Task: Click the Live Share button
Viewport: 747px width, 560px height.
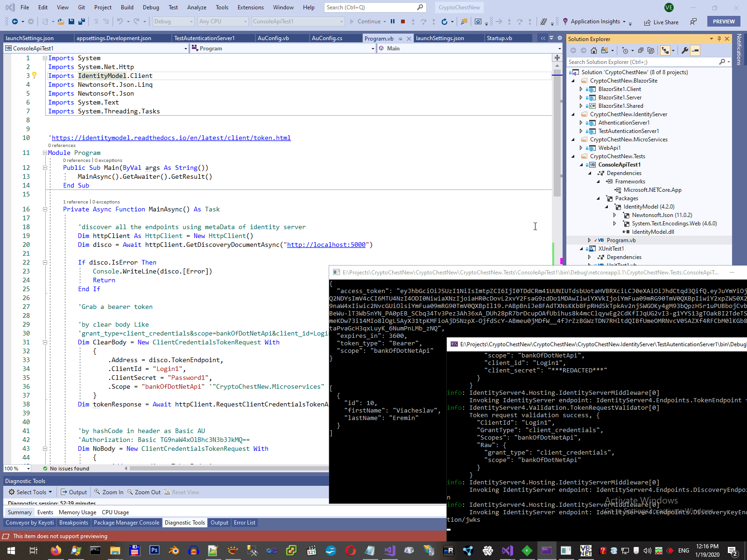Action: point(661,22)
